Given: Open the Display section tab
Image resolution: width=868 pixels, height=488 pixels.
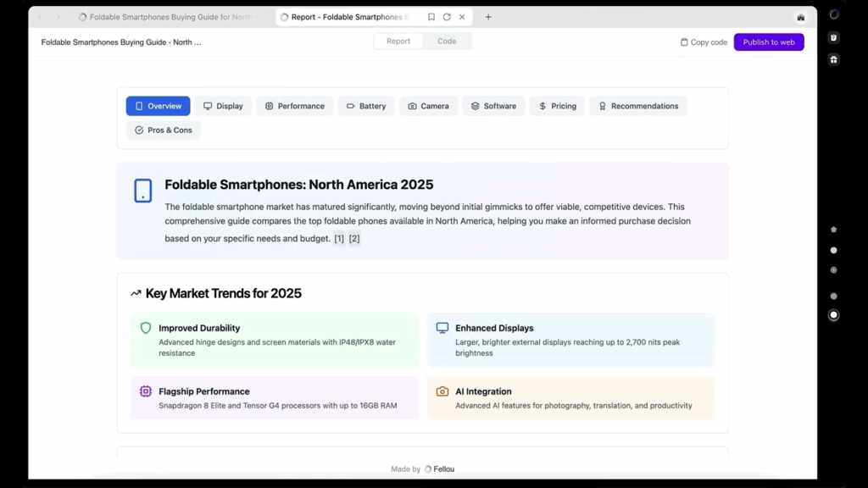Looking at the screenshot, I should pyautogui.click(x=223, y=106).
